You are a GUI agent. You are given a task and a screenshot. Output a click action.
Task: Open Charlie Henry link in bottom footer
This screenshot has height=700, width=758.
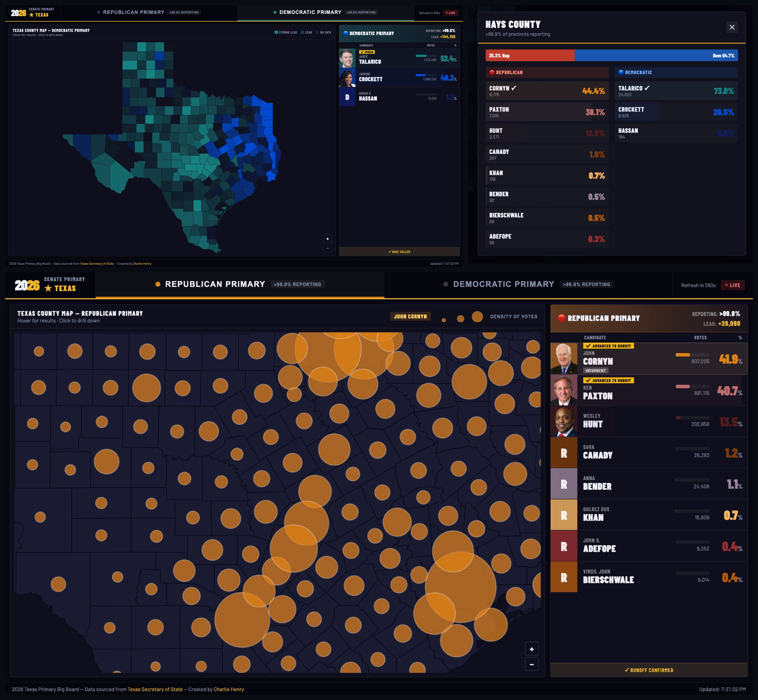229,689
